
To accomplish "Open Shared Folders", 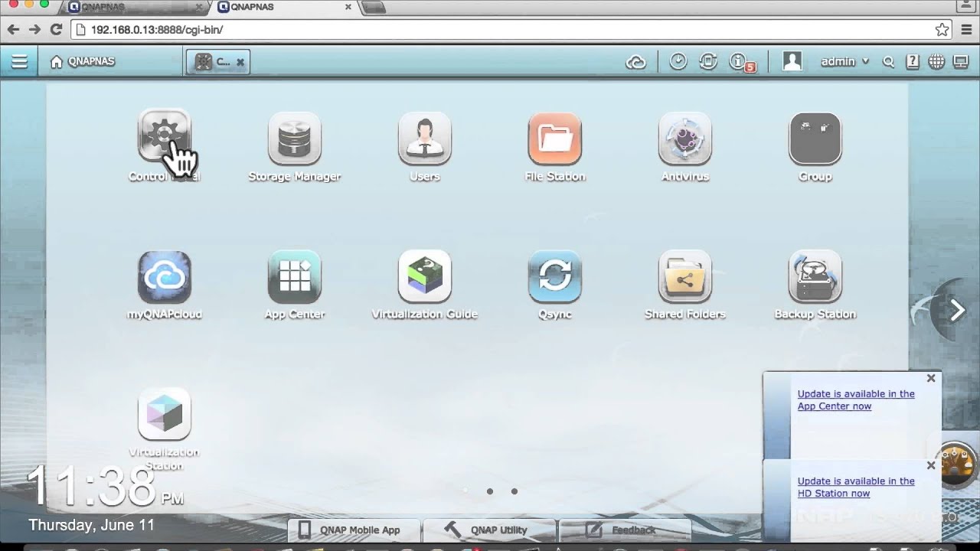I will pos(685,275).
